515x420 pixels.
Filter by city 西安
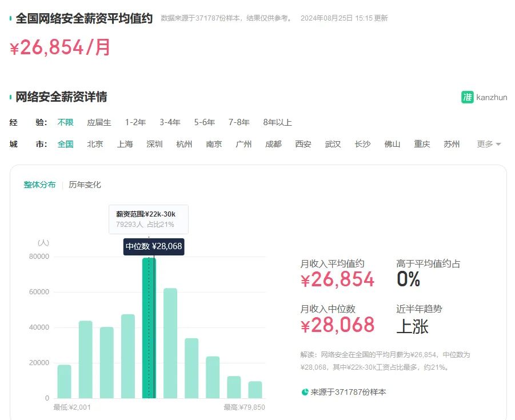pyautogui.click(x=303, y=144)
